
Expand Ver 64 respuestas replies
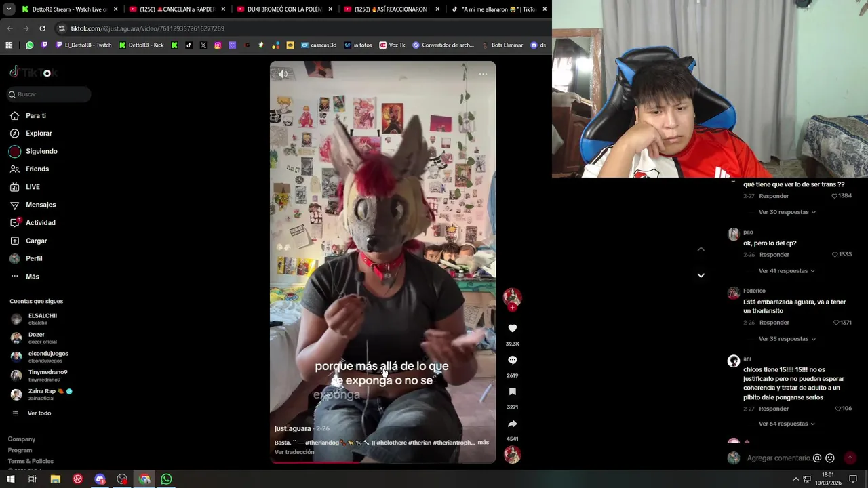tap(787, 424)
